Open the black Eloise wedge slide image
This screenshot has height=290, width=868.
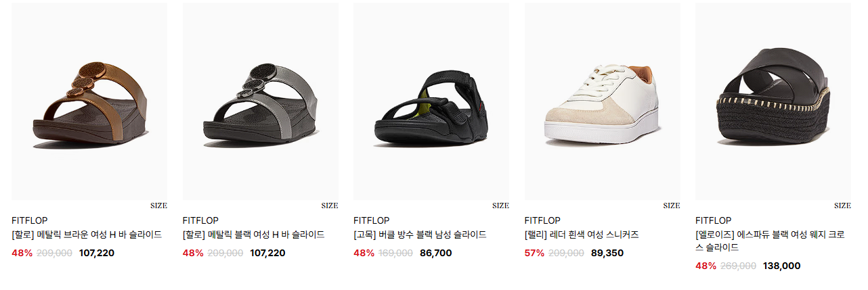[x=773, y=101]
